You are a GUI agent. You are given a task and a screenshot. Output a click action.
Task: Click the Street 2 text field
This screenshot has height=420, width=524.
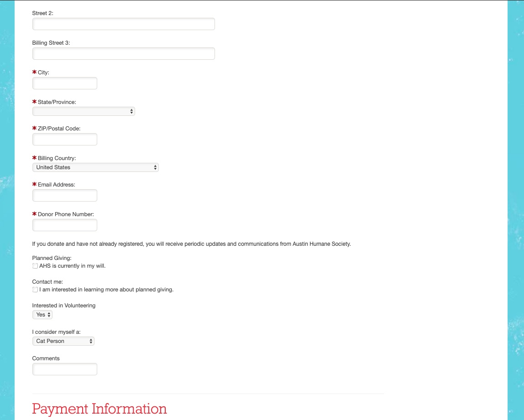click(x=123, y=24)
